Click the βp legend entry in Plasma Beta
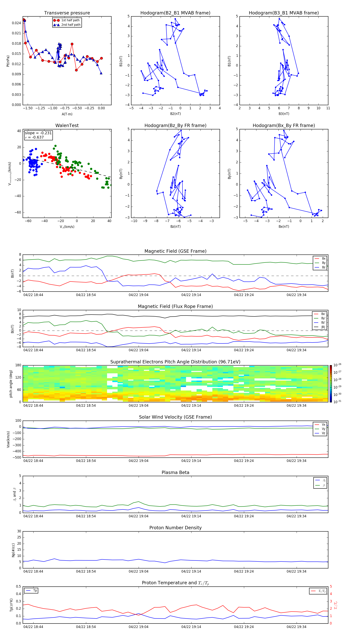The height and width of the screenshot is (644, 351). tap(320, 480)
